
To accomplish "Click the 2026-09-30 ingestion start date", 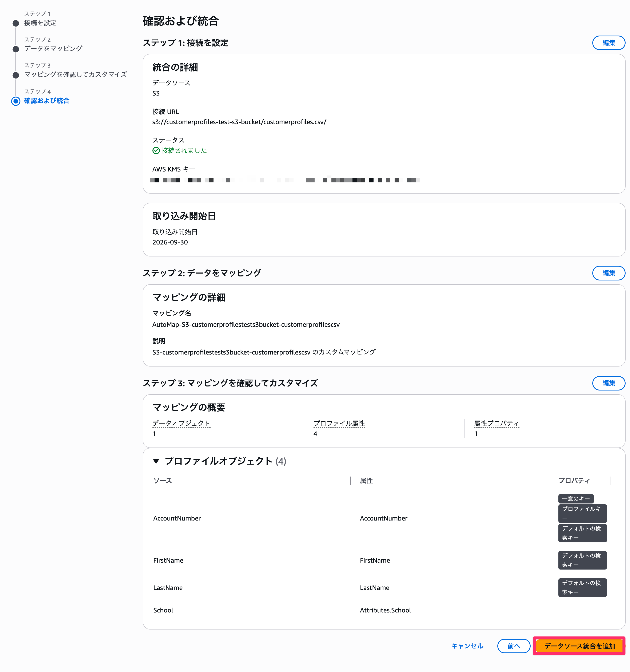I will 170,242.
